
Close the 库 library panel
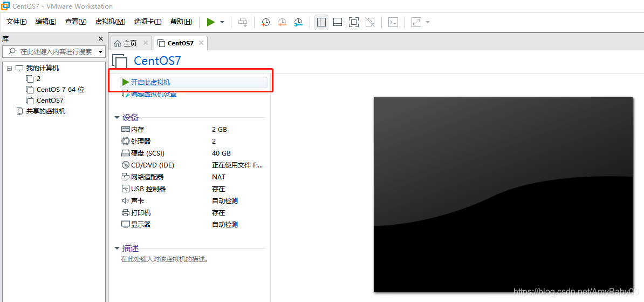(101, 39)
